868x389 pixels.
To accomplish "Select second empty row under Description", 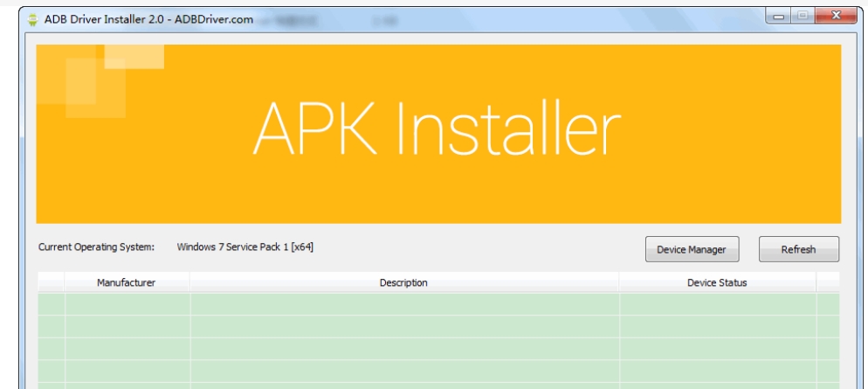I will click(x=403, y=326).
